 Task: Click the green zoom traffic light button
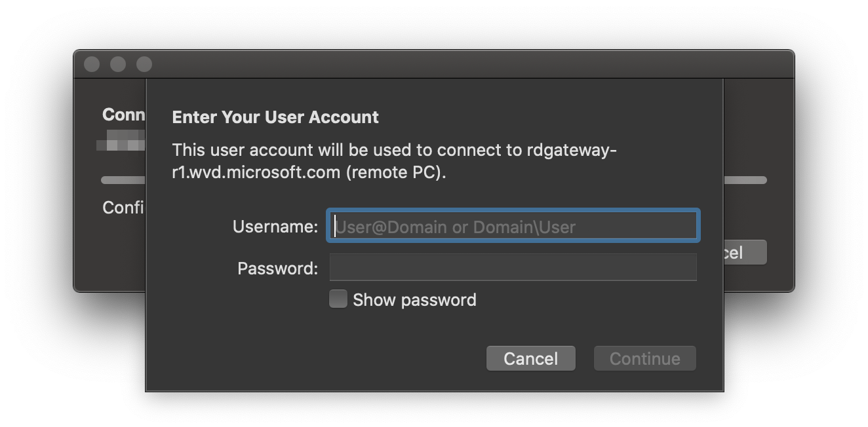point(144,64)
